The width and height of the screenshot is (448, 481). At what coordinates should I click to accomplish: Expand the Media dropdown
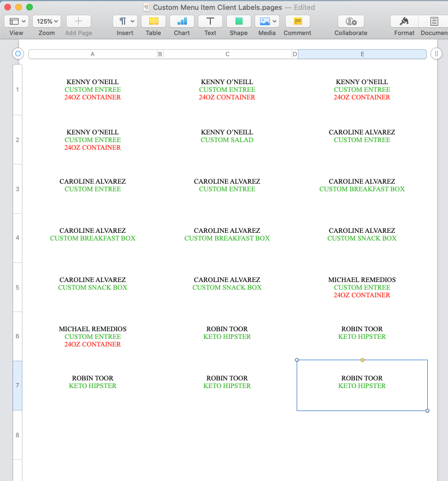coord(267,22)
